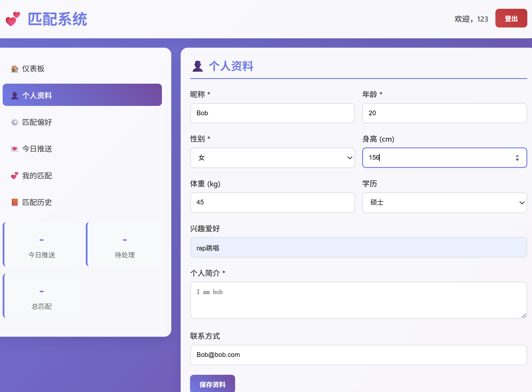Screen dimensions: 532x392
Task: Click the 昵称 * field label
Action: 200,94
